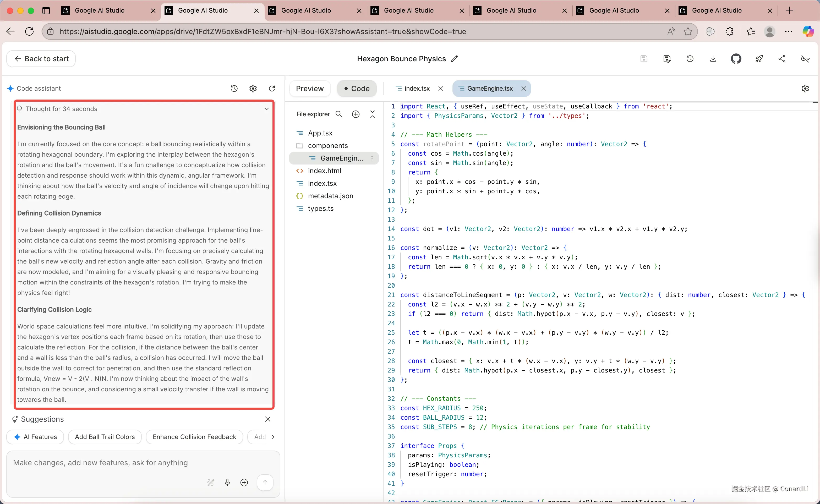Collapse the File explorer panel
The image size is (820, 504).
point(373,114)
